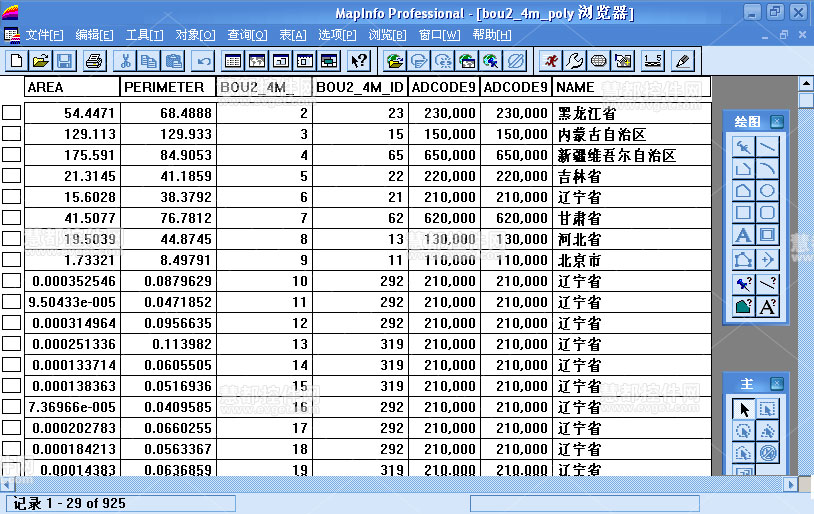Open the 帮助[H] menu
The image size is (814, 514).
492,35
